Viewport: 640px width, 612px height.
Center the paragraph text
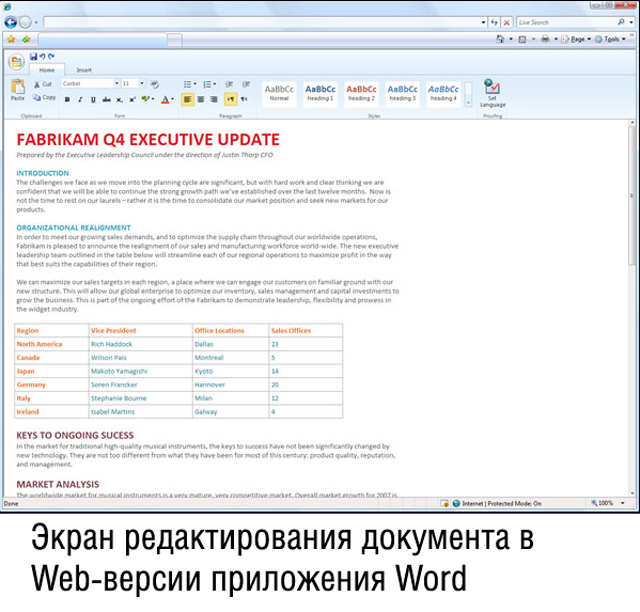click(201, 99)
